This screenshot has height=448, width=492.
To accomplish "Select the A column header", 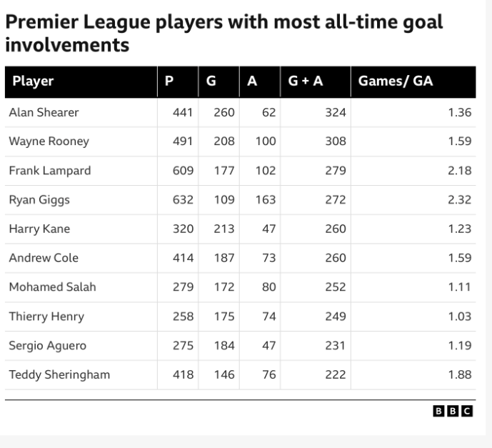I will coord(251,81).
